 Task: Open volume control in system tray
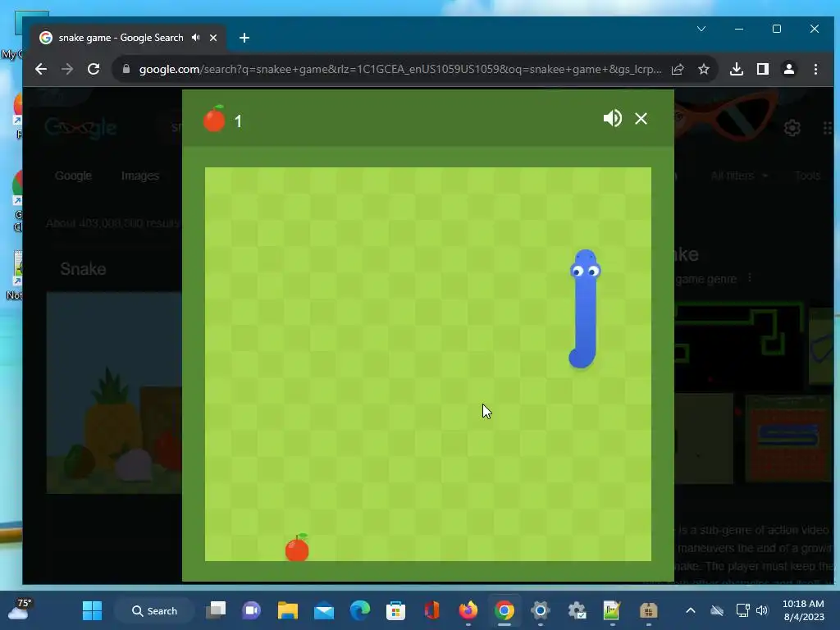click(762, 610)
